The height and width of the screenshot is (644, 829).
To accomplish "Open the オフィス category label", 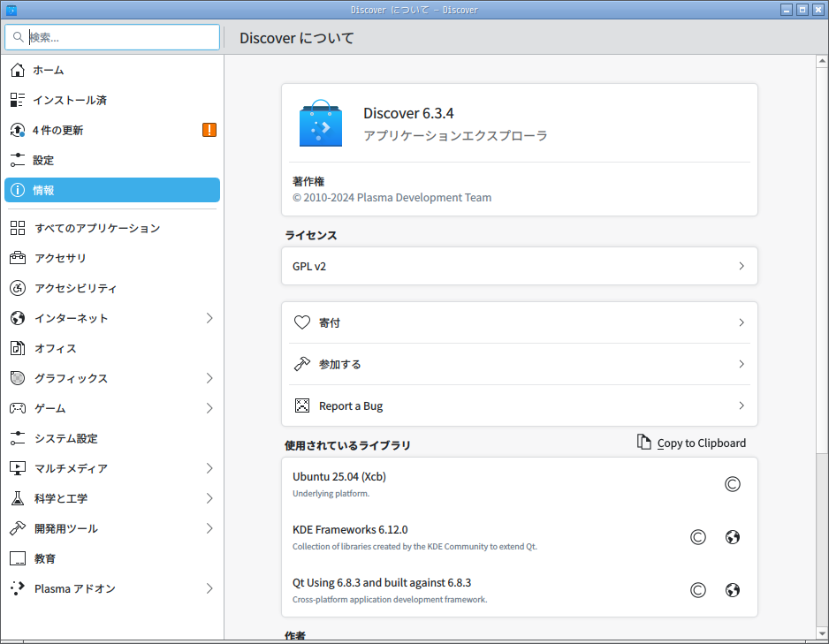I will [x=56, y=348].
